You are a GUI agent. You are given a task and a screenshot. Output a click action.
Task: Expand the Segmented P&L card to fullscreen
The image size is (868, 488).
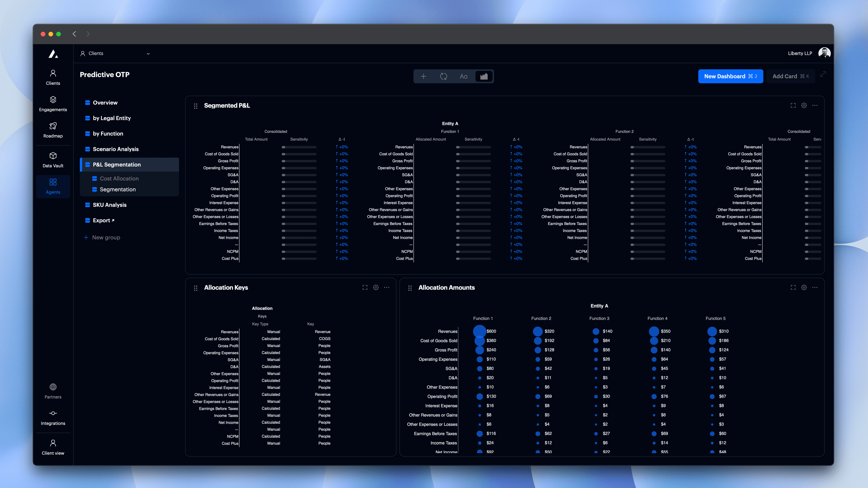(793, 106)
